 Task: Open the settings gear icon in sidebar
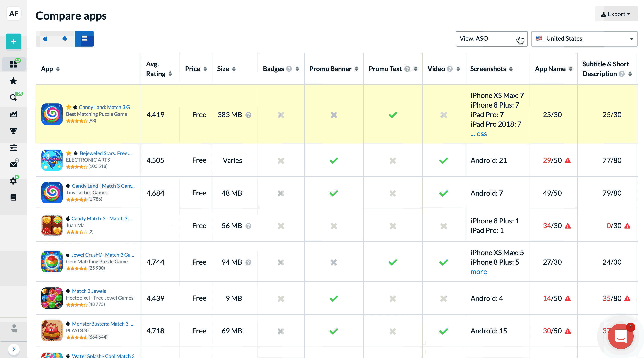coord(13,181)
